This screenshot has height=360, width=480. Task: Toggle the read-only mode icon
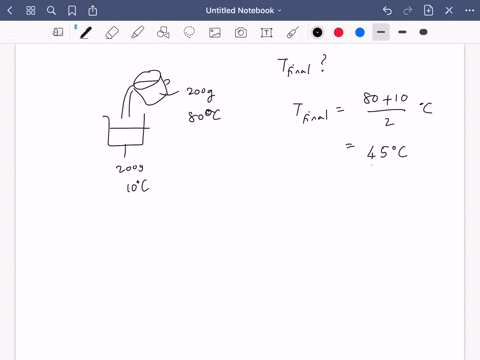coord(58,32)
